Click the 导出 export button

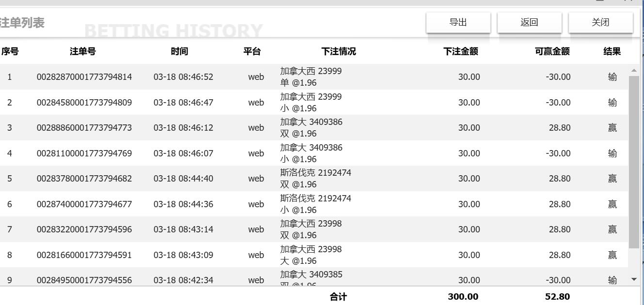point(457,21)
